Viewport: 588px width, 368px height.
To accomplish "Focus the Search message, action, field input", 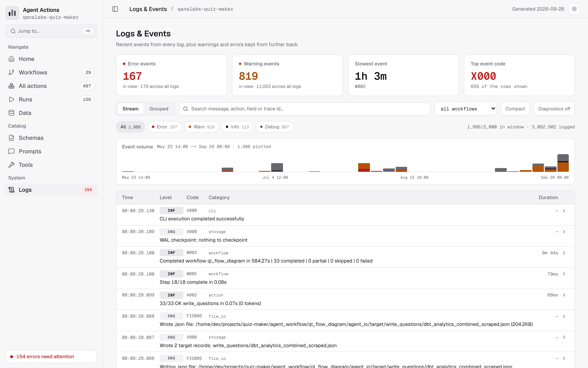I will click(304, 109).
